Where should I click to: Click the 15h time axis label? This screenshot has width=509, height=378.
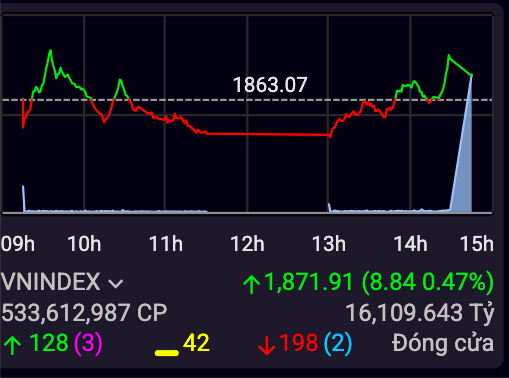pyautogui.click(x=477, y=244)
